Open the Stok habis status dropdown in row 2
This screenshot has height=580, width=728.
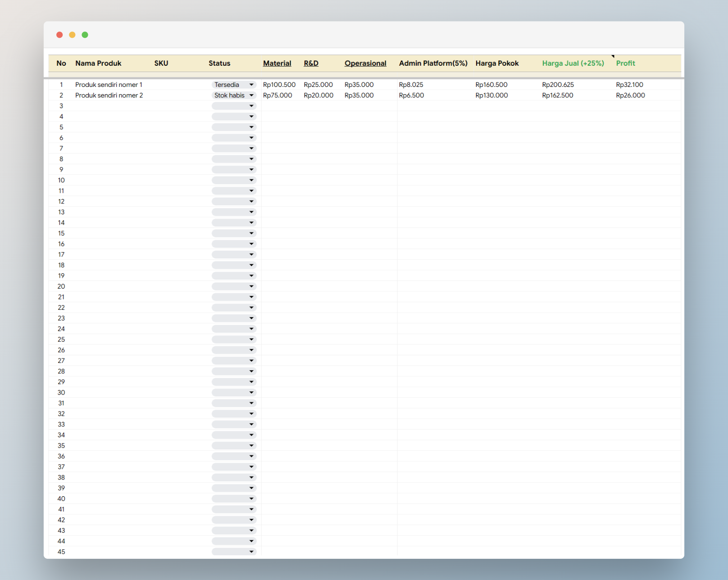coord(234,95)
